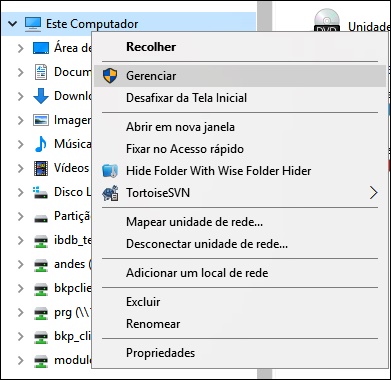Collapse the Este Computador tree node

[x=12, y=24]
